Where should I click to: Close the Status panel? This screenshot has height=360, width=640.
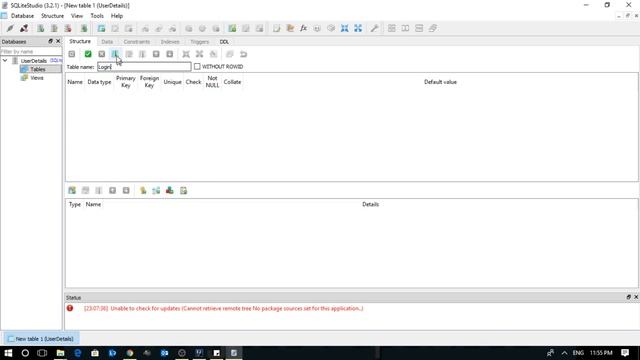pos(636,297)
